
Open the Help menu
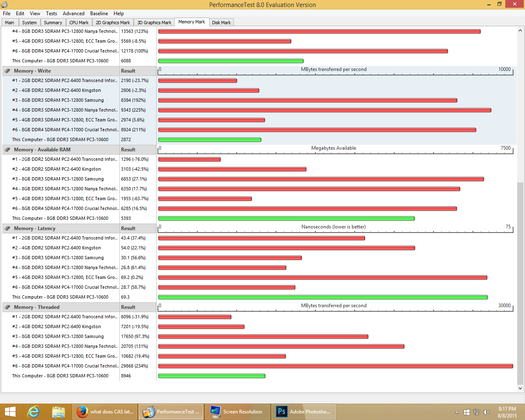(119, 14)
